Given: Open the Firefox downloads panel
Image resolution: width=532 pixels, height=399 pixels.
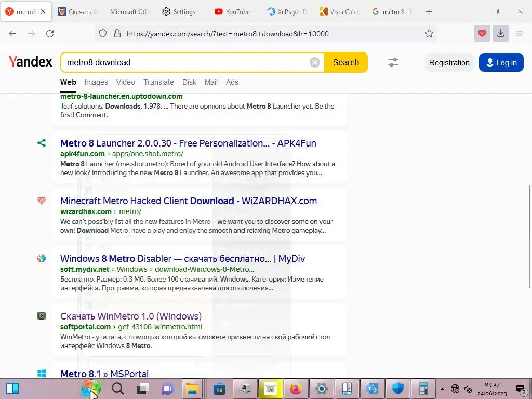Looking at the screenshot, I should click(x=500, y=33).
